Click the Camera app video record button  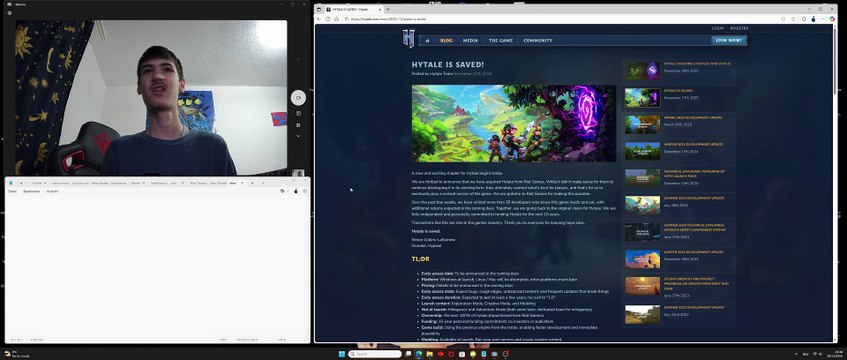(298, 98)
